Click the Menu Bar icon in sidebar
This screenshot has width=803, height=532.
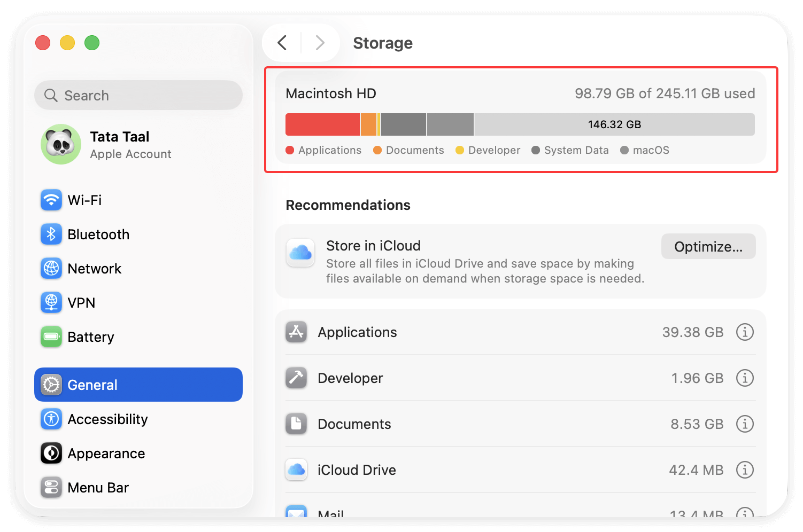point(51,487)
